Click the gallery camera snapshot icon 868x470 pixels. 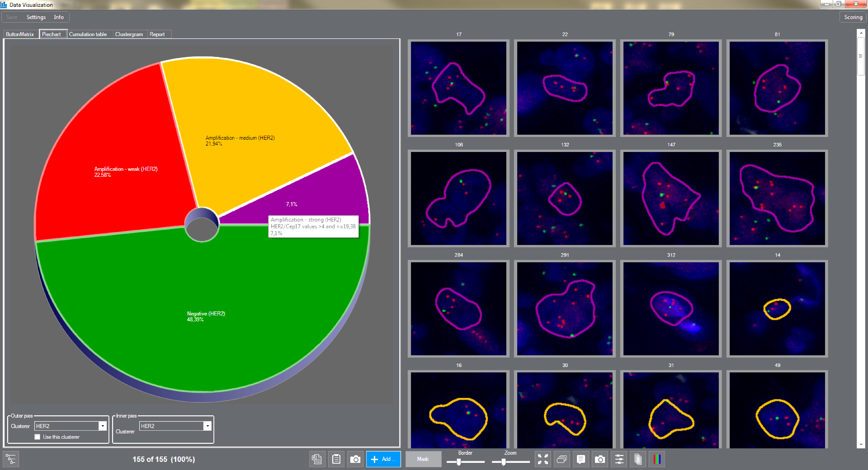click(x=600, y=459)
